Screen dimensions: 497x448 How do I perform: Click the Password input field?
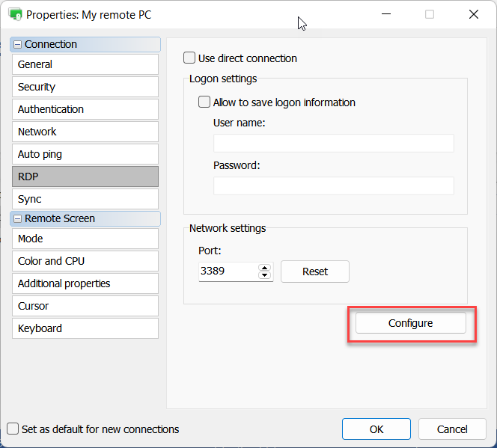[x=333, y=186]
